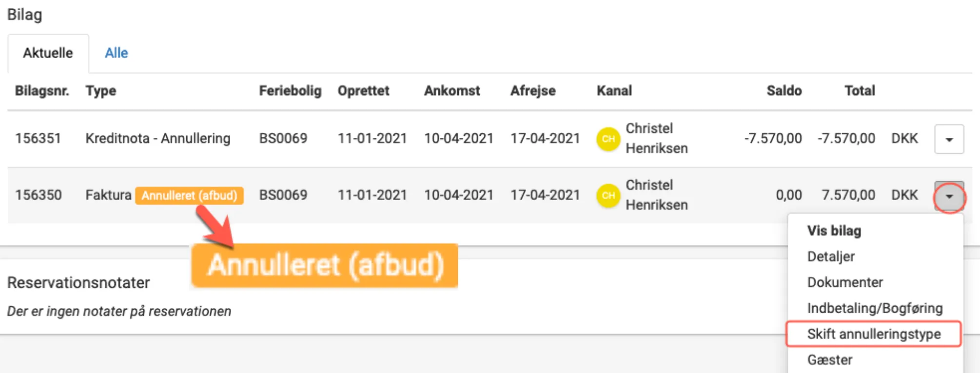This screenshot has width=980, height=373.
Task: Choose Skift annulleringstype from the menu
Action: coord(873,334)
